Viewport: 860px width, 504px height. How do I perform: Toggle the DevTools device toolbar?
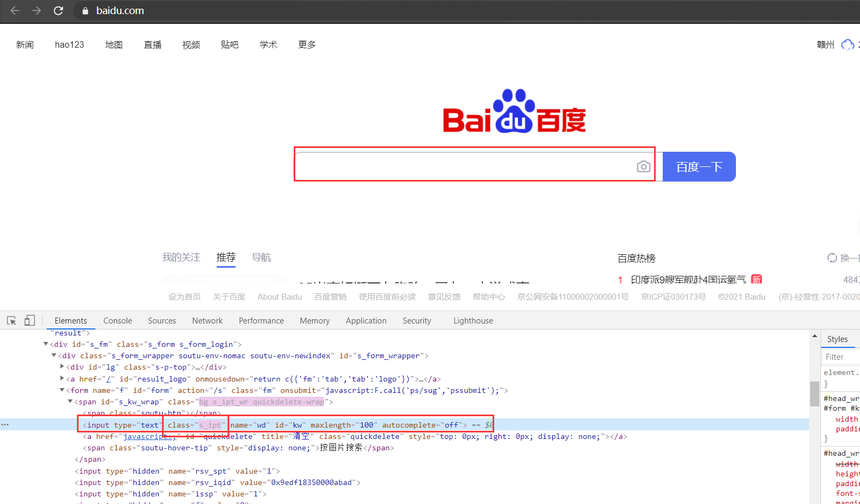click(29, 320)
